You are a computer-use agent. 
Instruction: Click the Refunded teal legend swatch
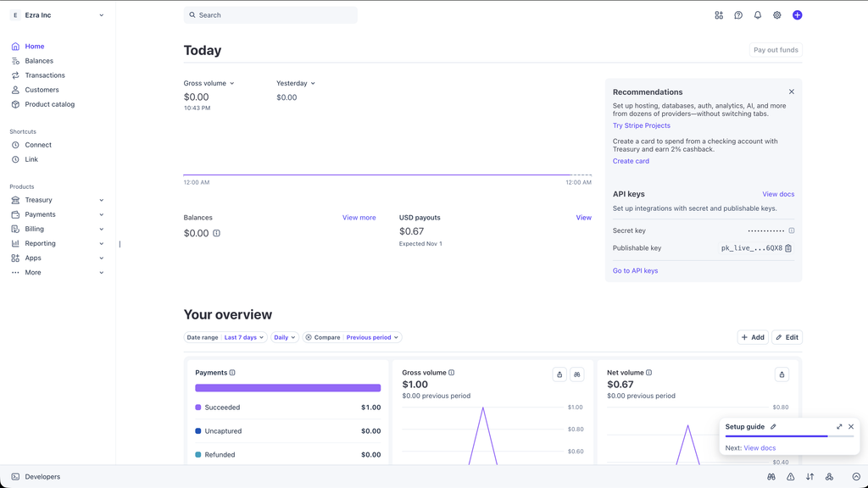click(198, 455)
